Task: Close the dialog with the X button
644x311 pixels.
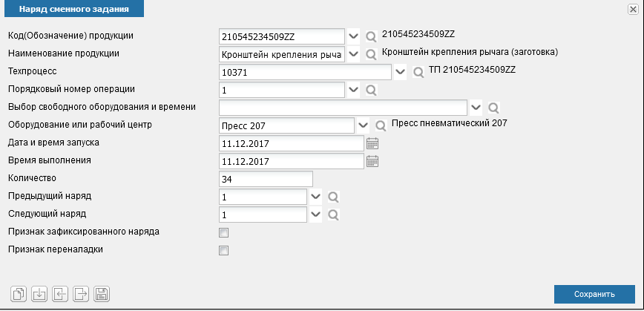Action: [x=633, y=10]
